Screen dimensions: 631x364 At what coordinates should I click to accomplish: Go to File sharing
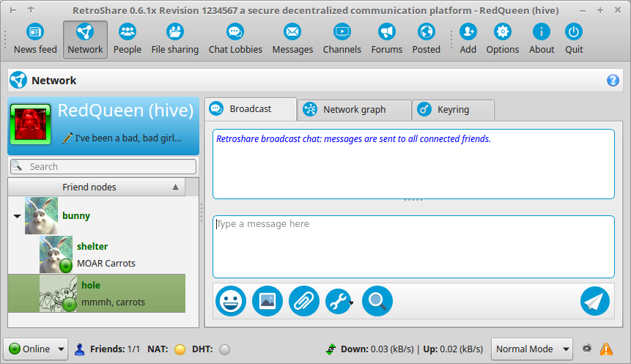pos(175,40)
